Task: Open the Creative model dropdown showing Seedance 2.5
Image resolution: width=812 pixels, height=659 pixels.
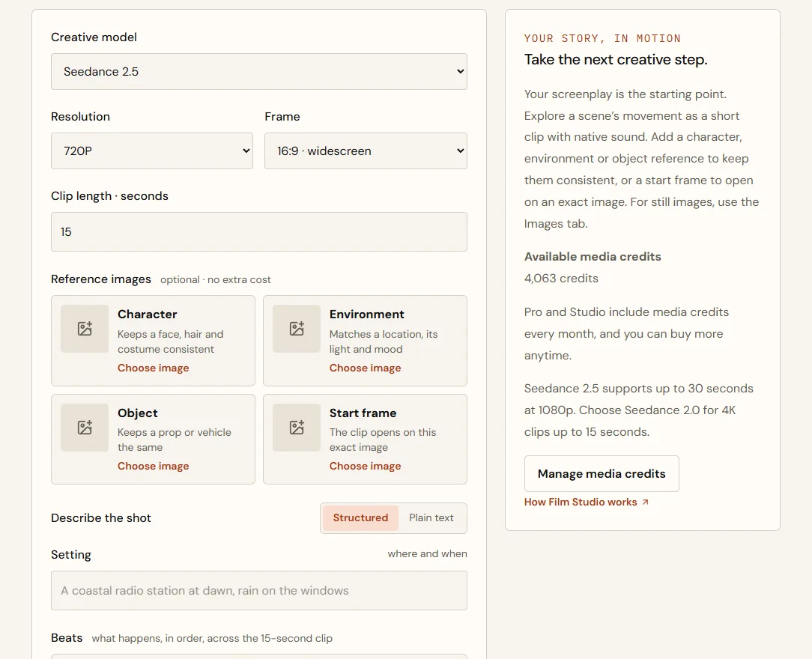Action: (x=259, y=71)
